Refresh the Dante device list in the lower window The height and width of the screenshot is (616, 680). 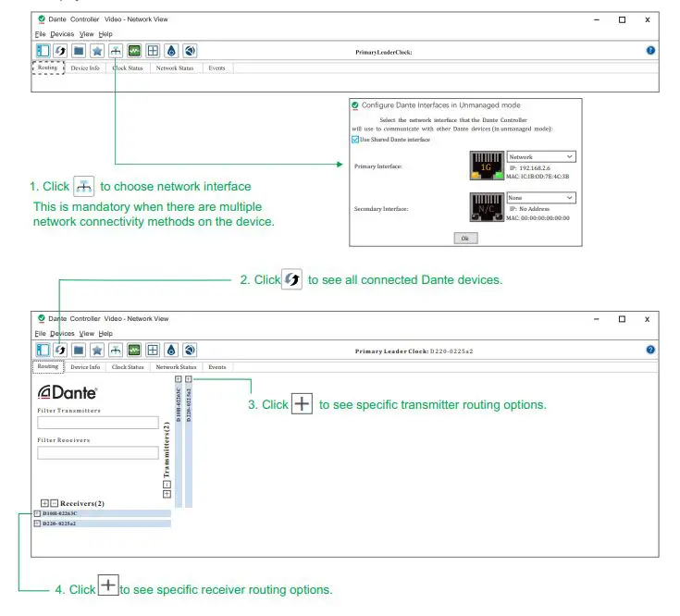tap(60, 350)
